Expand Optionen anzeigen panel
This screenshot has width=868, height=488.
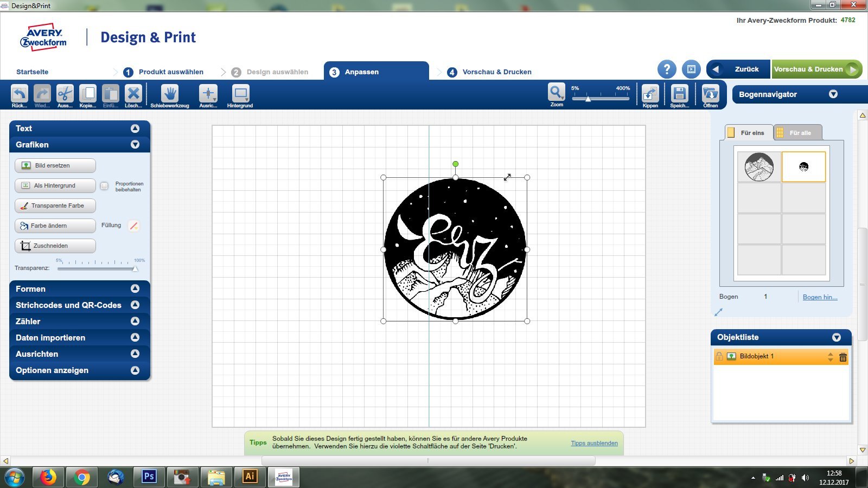[x=135, y=370]
